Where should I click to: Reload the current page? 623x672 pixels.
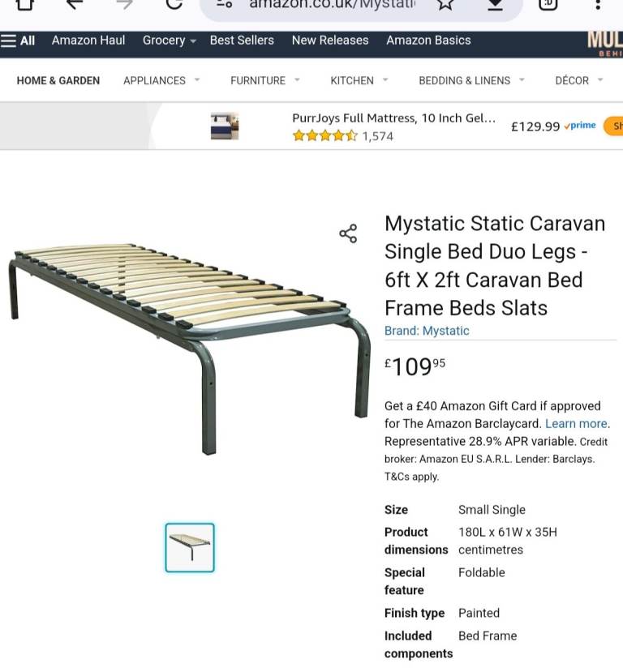[172, 6]
